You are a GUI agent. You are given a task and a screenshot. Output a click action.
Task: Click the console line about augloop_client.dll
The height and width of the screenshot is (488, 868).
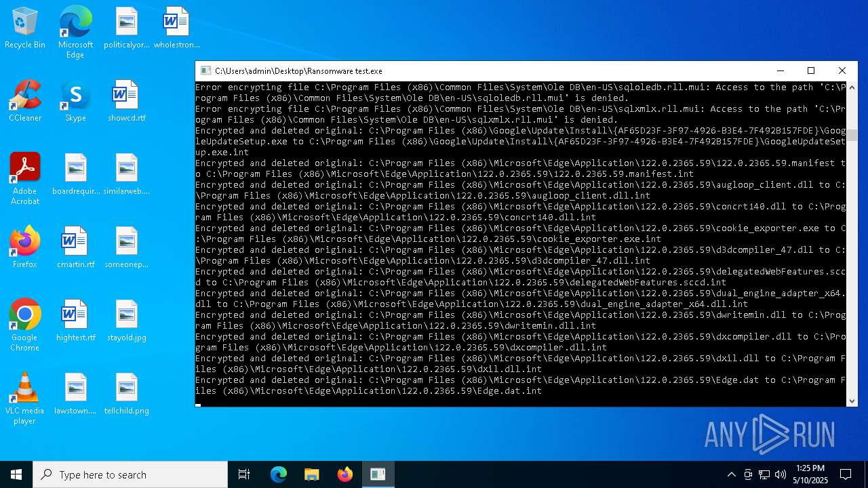point(521,190)
